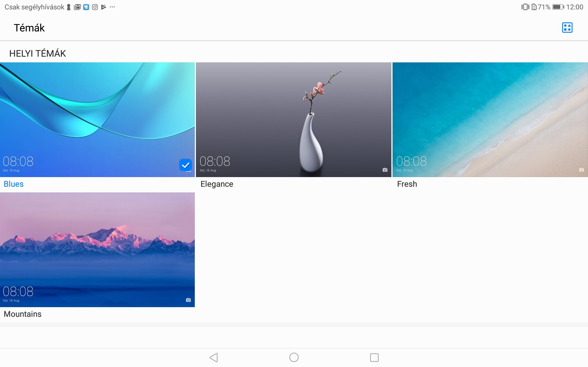The width and height of the screenshot is (588, 367).
Task: Tap the camera icon on Mountains preview
Action: [188, 300]
